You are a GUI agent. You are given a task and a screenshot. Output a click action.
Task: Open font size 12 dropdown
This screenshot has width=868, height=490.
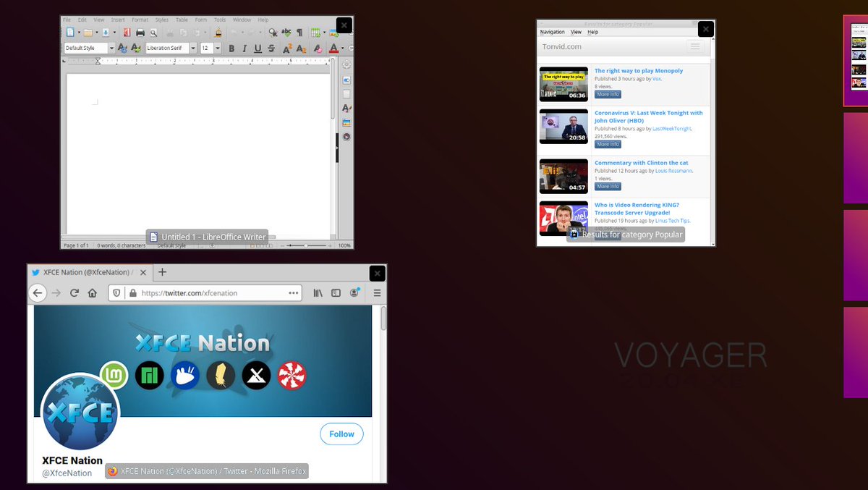(218, 48)
